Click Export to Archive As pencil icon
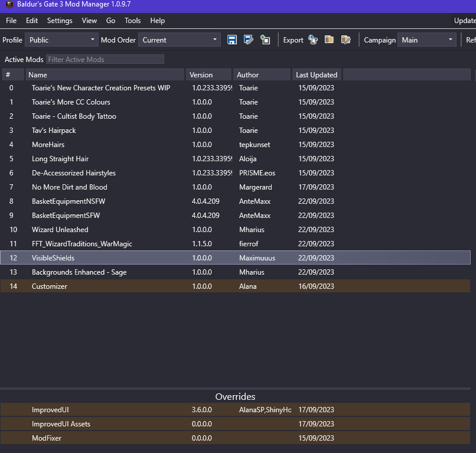Viewport: 476px width, 453px height. coord(345,40)
